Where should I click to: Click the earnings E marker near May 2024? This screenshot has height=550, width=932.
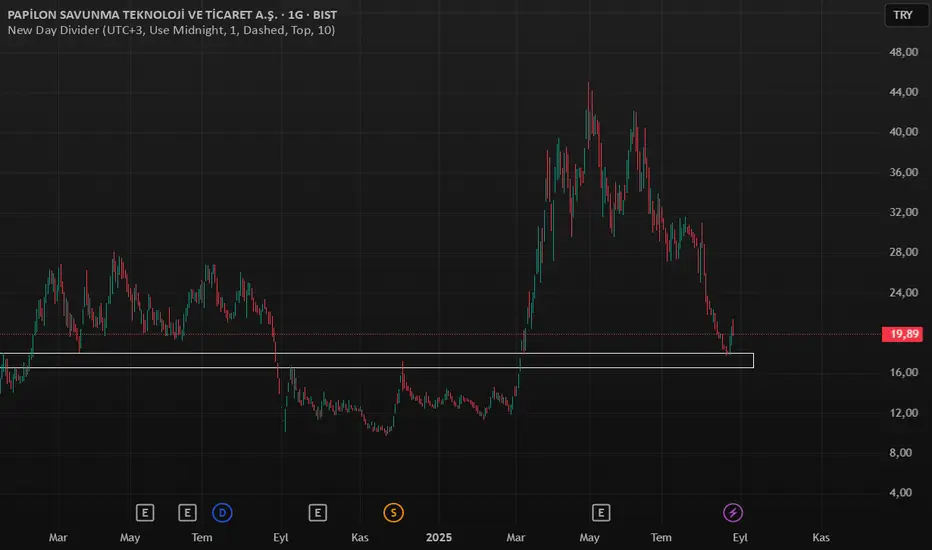(145, 513)
